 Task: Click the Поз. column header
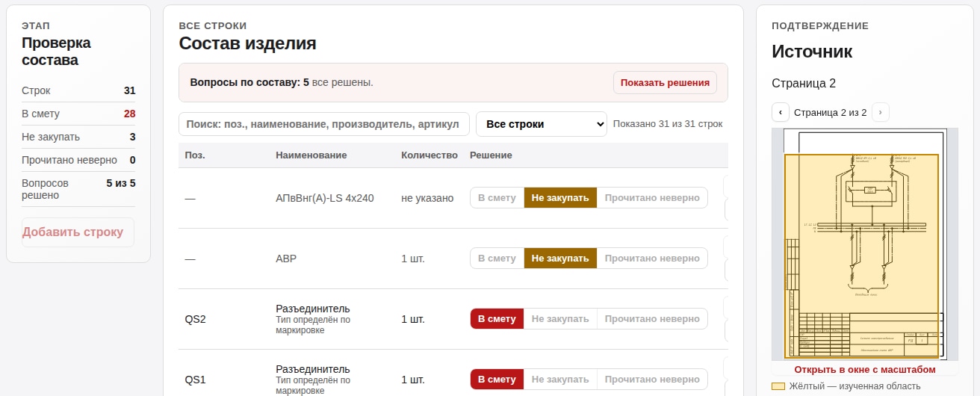[195, 155]
